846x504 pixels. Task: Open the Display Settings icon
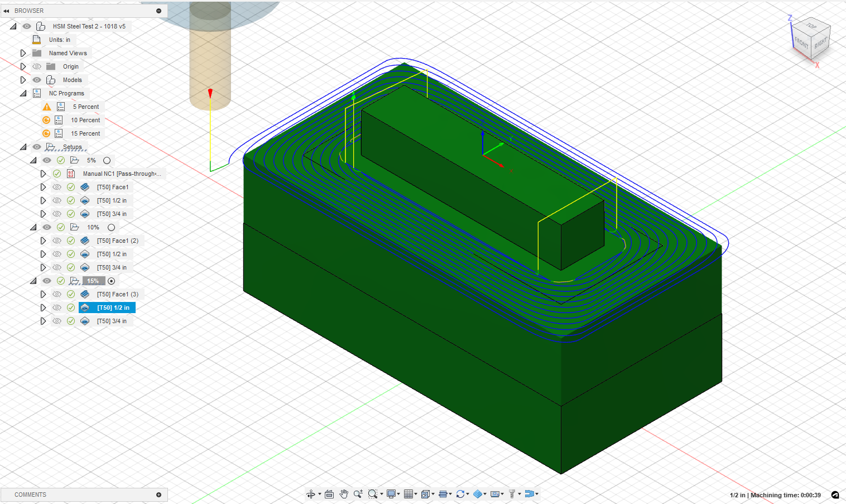point(392,494)
